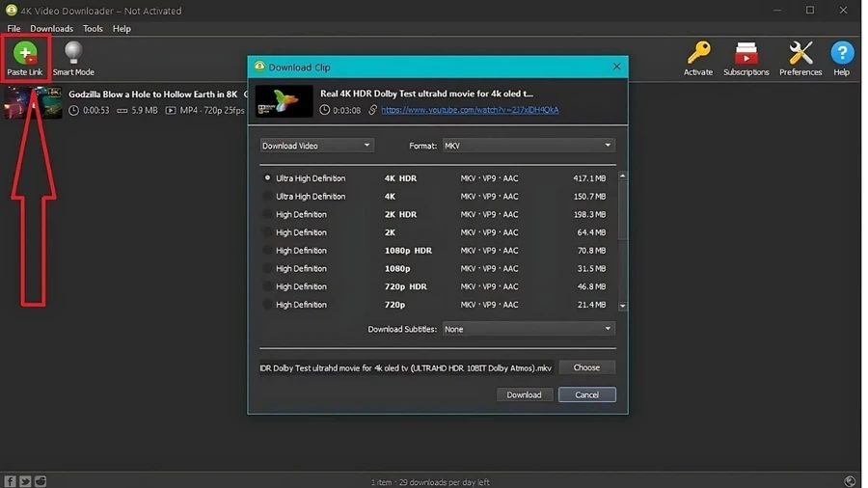Open Subscriptions toolbar icon

tap(746, 54)
